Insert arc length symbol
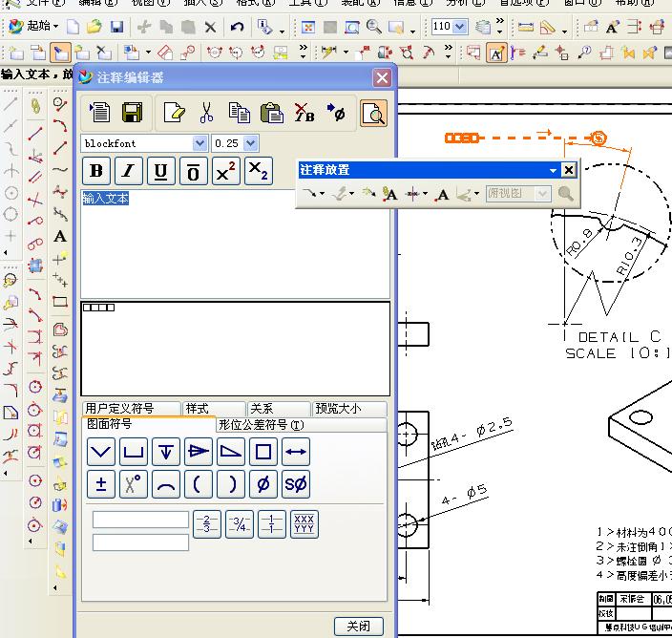The width and height of the screenshot is (672, 638). [x=166, y=484]
